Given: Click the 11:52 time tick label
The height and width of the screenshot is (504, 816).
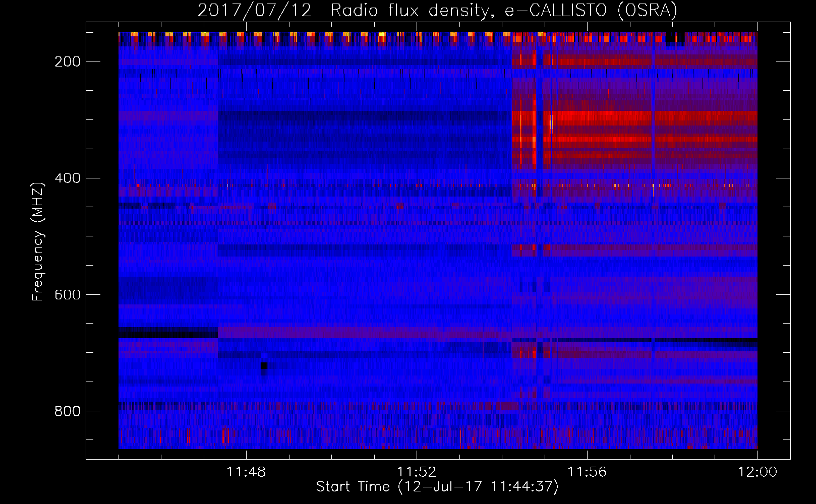Looking at the screenshot, I should tap(417, 472).
